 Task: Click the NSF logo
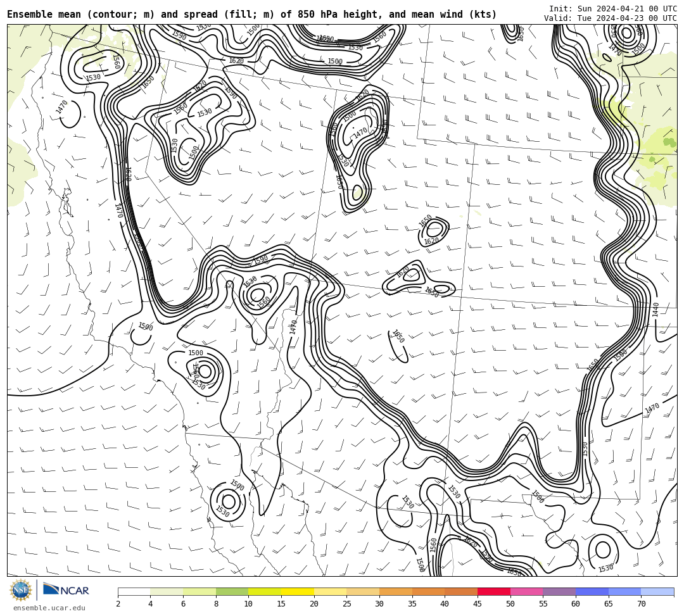[20, 590]
